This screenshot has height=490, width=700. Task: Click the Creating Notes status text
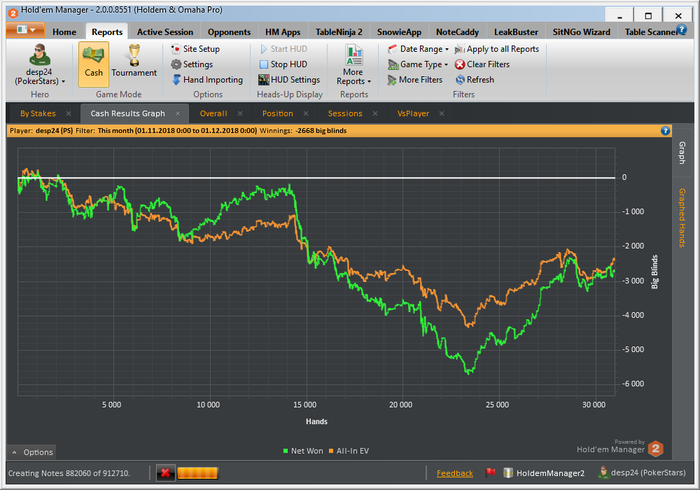(x=69, y=473)
